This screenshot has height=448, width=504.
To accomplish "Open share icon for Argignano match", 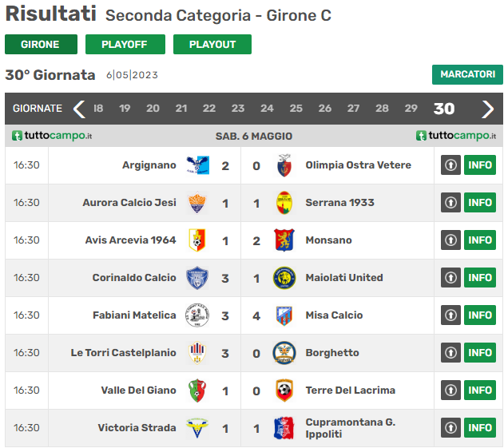I will click(x=450, y=165).
